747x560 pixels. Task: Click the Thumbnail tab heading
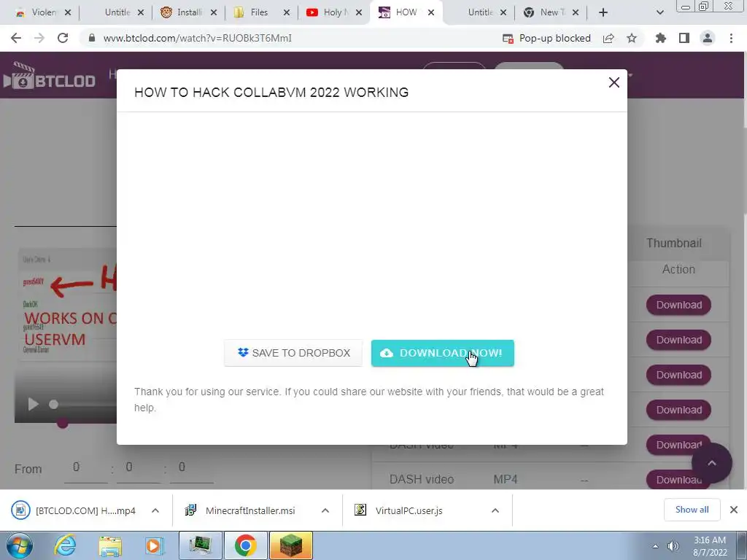point(673,243)
